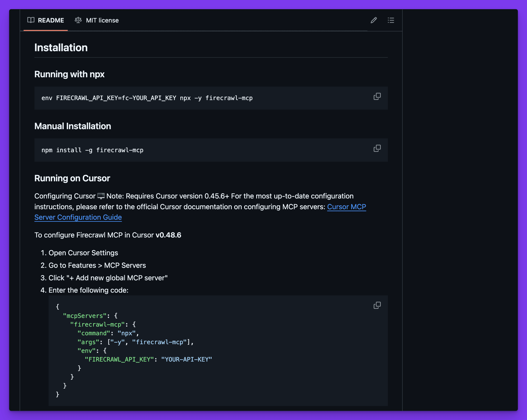Click the "env" key in JSON code

pos(86,351)
